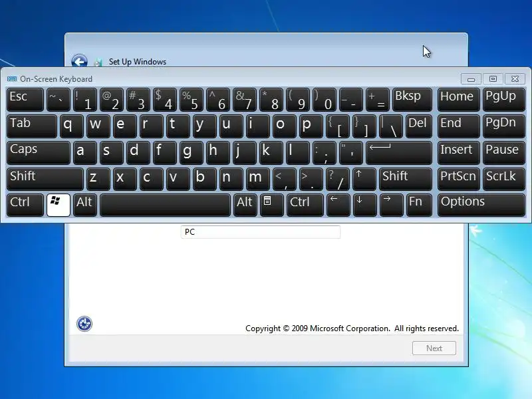Click the On-Screen Keyboard title icon
This screenshot has height=399, width=532.
click(x=12, y=78)
